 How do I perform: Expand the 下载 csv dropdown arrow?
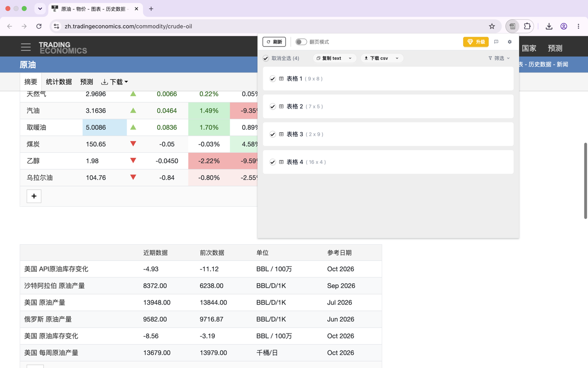coord(397,58)
